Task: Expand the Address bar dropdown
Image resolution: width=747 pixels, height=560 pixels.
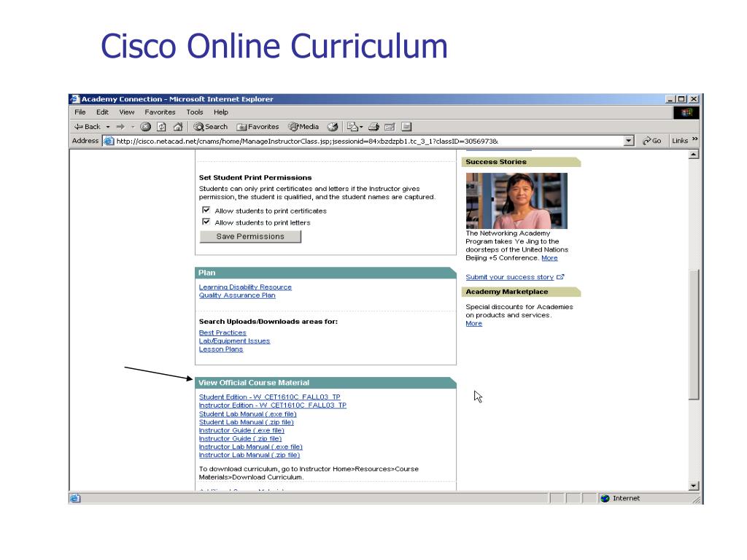Action: point(629,141)
